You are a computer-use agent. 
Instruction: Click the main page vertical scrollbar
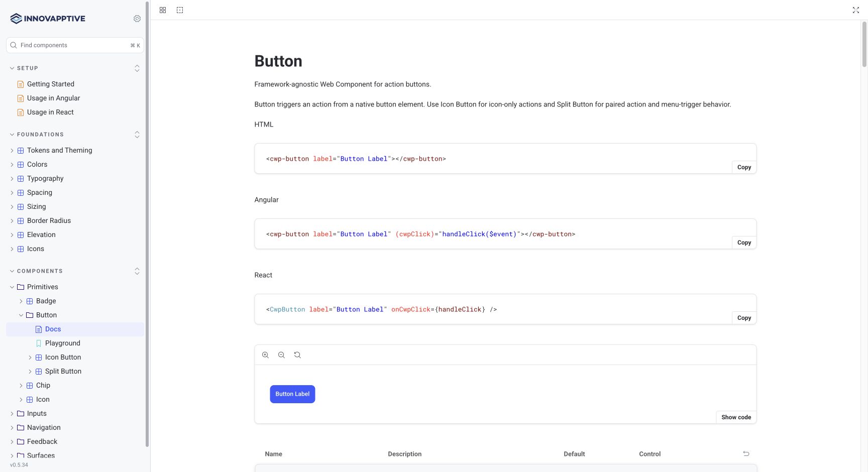pyautogui.click(x=864, y=44)
